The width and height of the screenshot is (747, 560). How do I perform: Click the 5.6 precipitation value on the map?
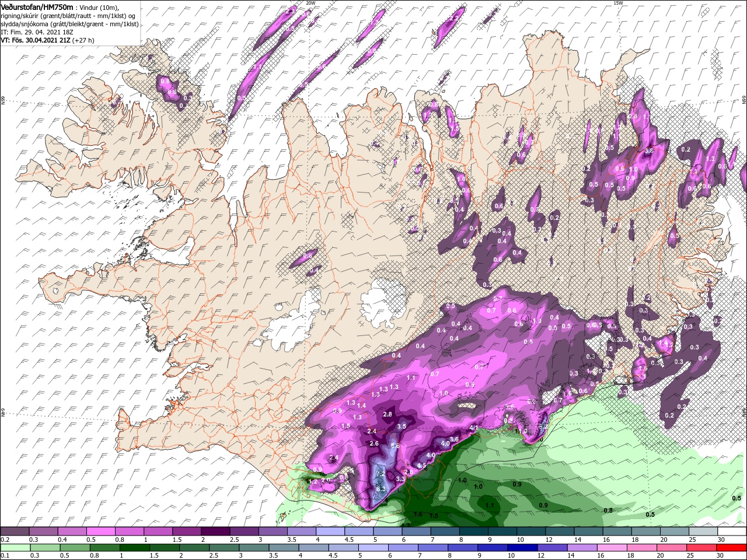click(395, 446)
